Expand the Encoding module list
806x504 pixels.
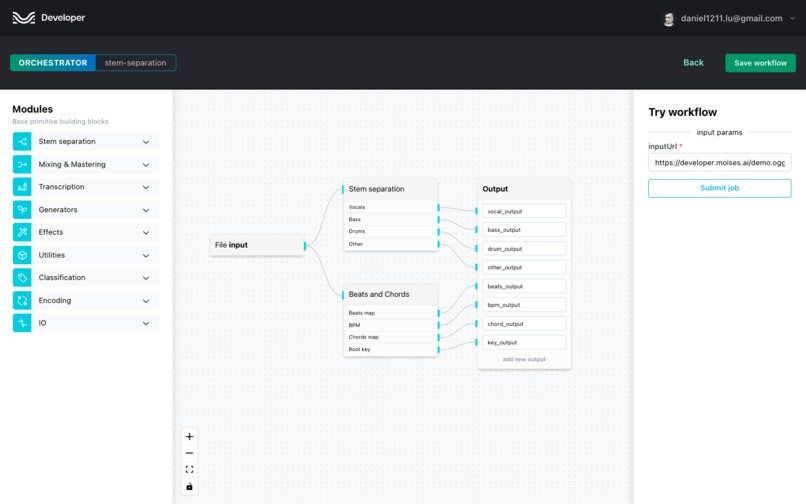146,301
